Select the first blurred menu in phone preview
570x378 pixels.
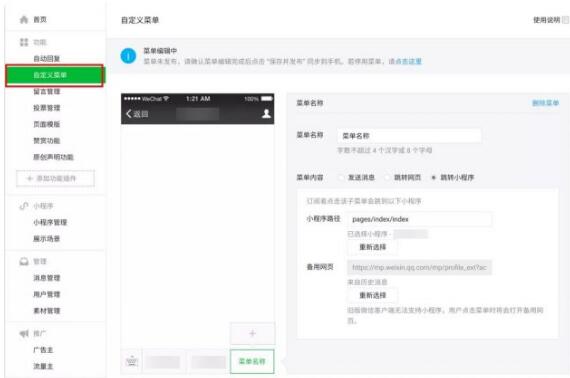(x=163, y=362)
